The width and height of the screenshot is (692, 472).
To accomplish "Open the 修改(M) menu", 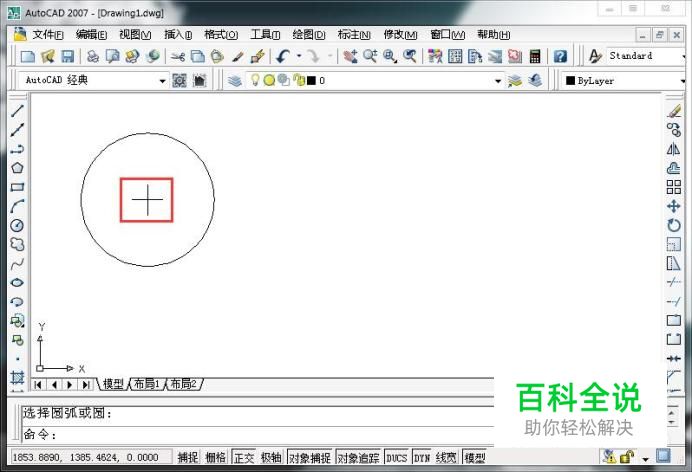I will pos(400,34).
